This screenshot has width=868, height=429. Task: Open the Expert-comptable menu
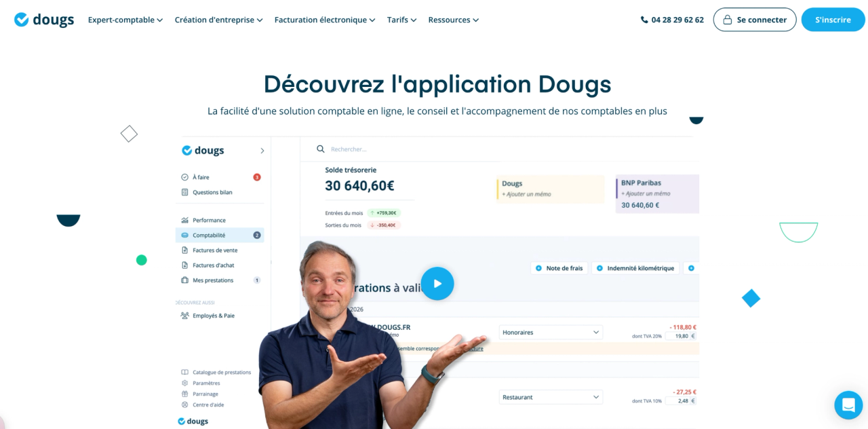125,20
